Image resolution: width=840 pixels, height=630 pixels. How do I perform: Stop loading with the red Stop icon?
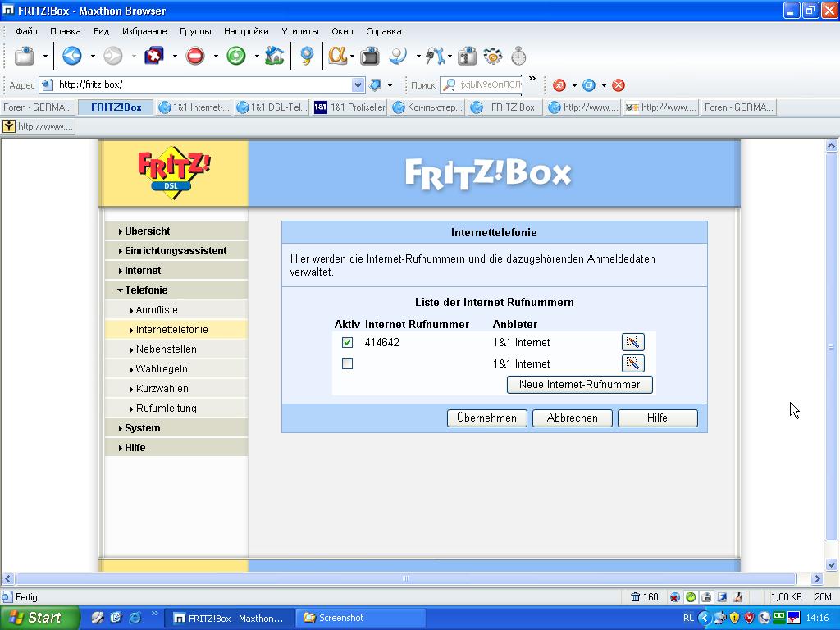tap(195, 56)
